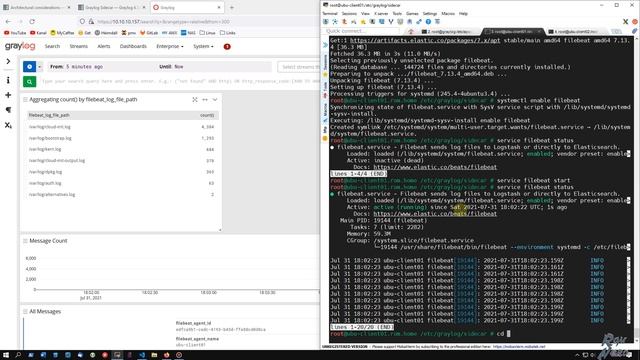Click the count() column header
Image resolution: width=640 pixels, height=360 pixels.
coord(207,116)
